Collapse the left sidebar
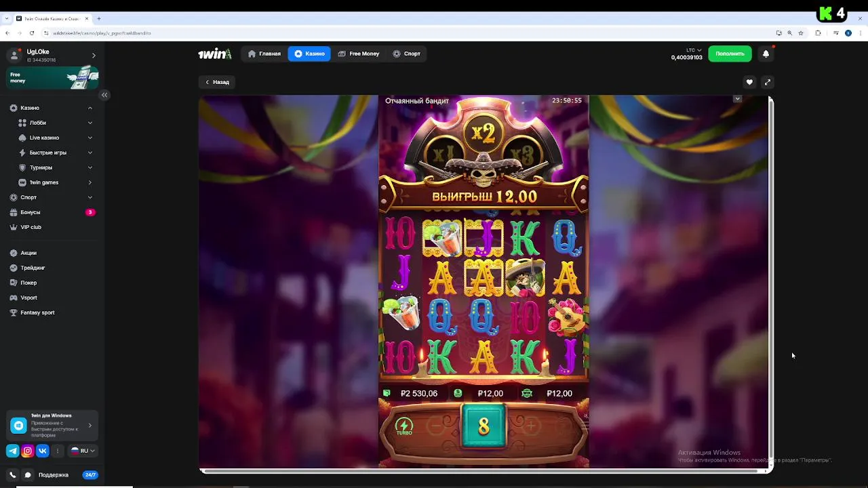This screenshot has height=488, width=868. point(104,95)
